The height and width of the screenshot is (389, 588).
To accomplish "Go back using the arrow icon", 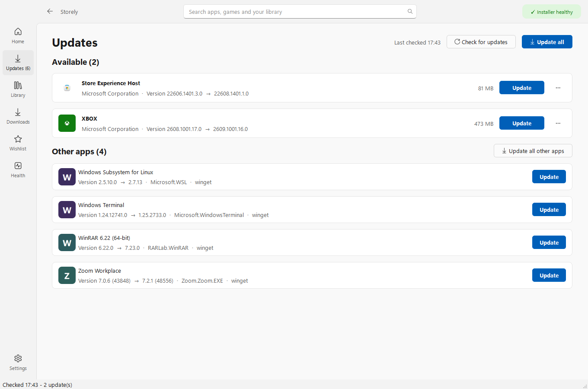I will [50, 12].
